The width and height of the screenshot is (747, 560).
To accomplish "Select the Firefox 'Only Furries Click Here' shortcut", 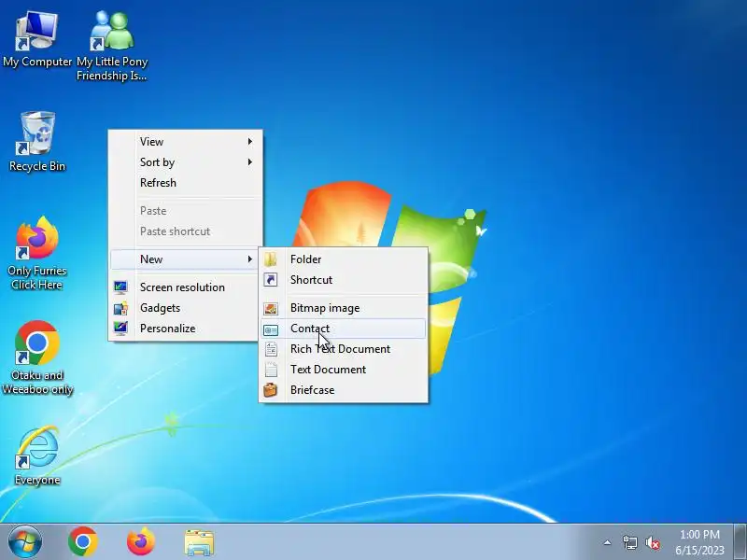I will point(37,253).
